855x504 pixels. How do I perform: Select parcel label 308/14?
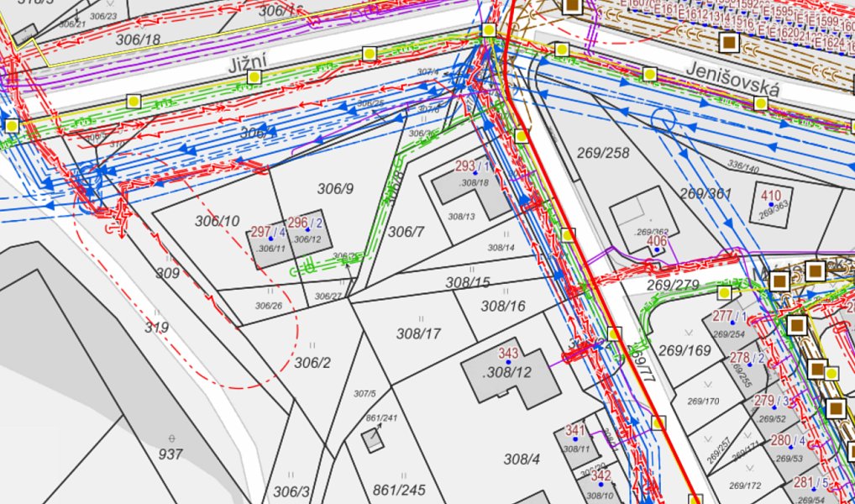point(501,247)
